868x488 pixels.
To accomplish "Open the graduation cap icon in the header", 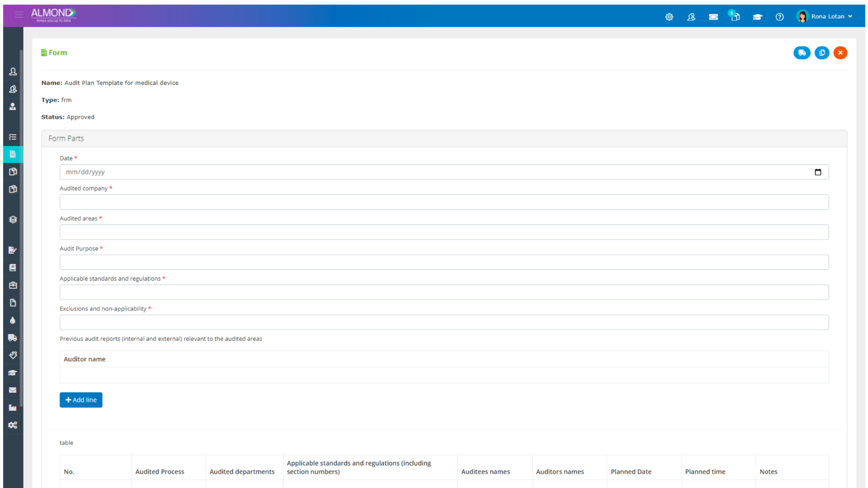I will point(757,17).
